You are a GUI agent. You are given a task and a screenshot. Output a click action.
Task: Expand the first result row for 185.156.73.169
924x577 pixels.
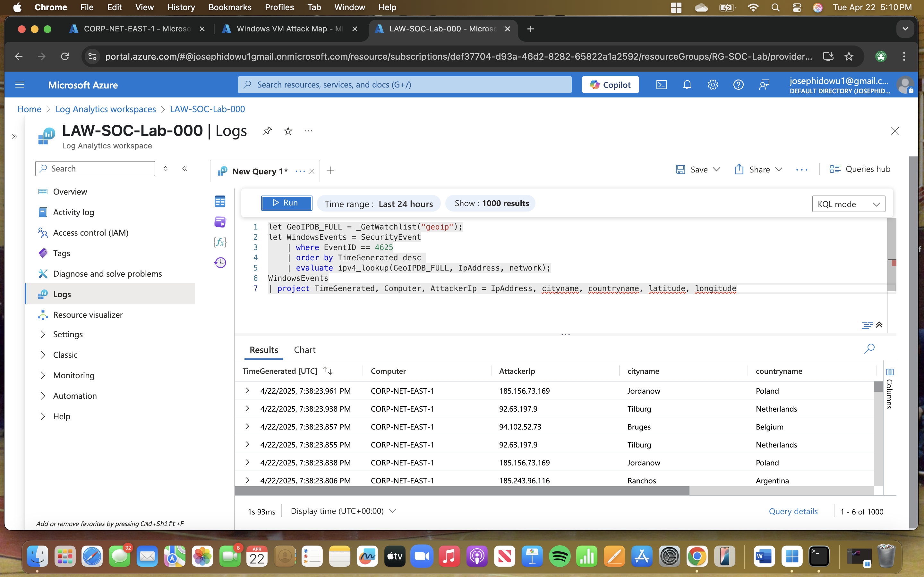(x=247, y=390)
